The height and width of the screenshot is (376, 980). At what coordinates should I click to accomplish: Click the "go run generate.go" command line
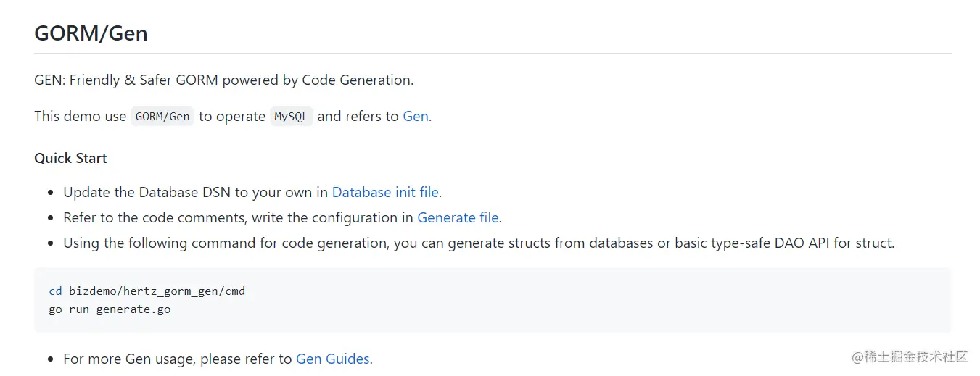[x=110, y=309]
